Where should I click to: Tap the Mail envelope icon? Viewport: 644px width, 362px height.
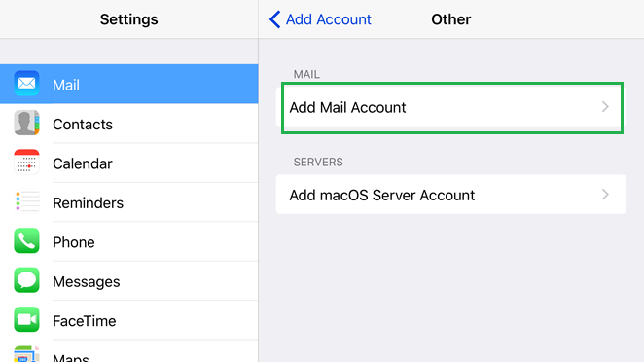26,84
